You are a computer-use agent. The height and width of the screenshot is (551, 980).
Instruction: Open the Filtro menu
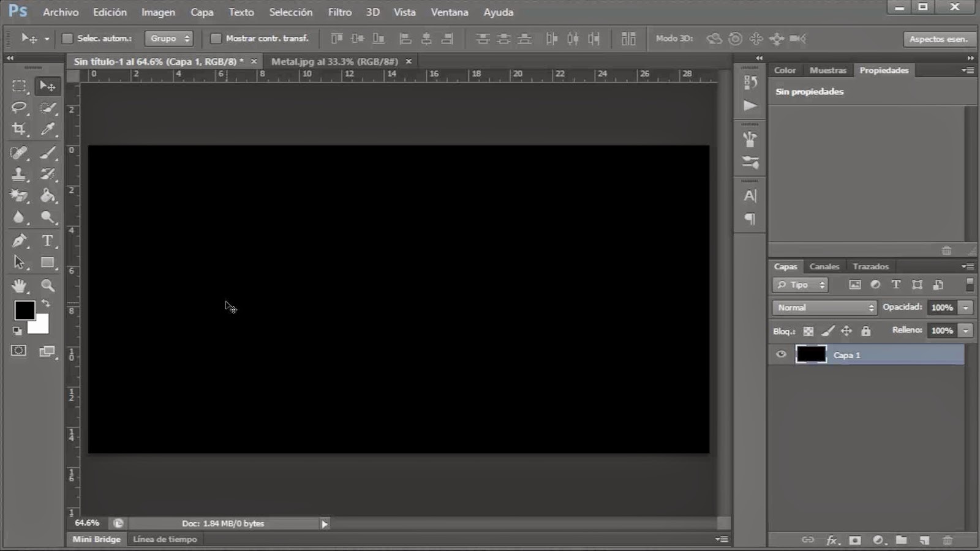[x=340, y=12]
